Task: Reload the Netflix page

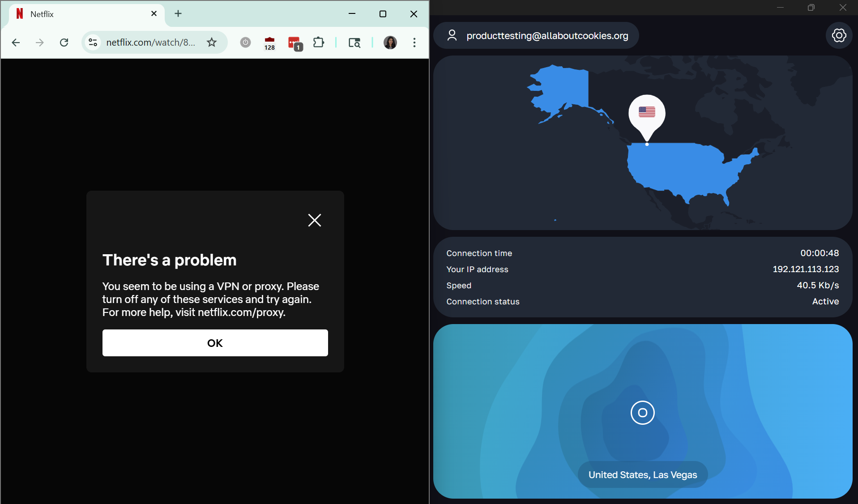Action: [x=64, y=43]
